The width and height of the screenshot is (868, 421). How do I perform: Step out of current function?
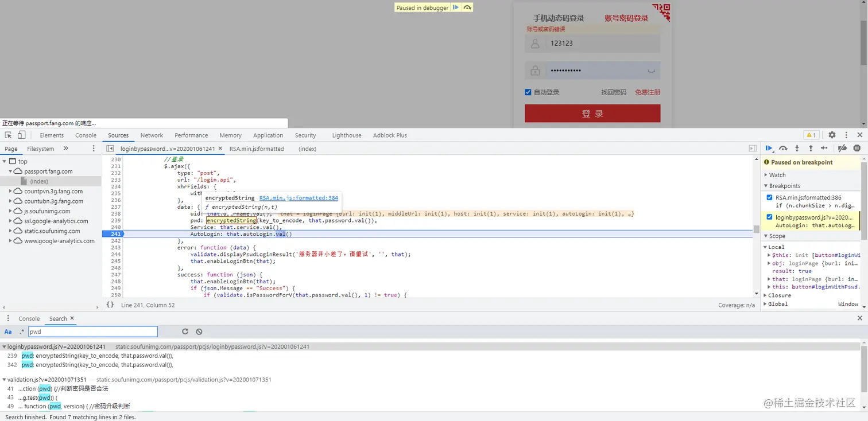point(811,149)
